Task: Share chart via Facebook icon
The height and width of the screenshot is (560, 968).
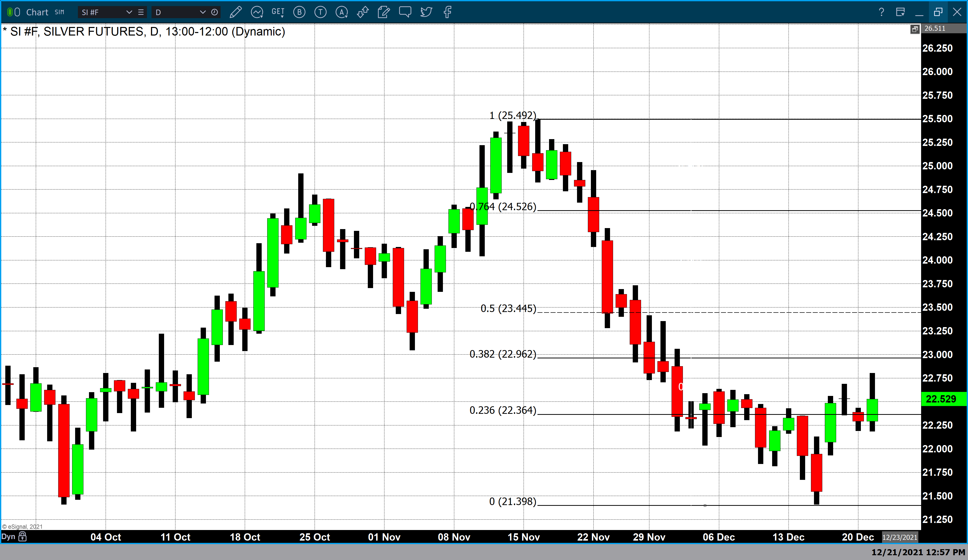Action: coord(447,12)
